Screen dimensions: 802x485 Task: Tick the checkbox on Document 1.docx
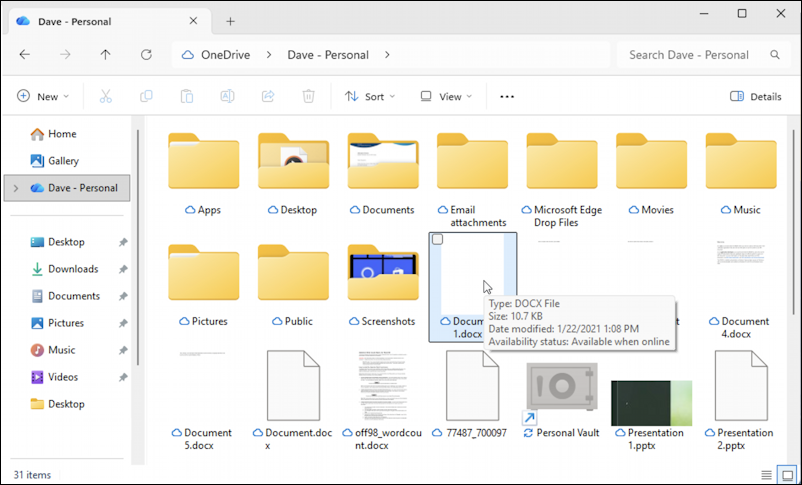coord(438,240)
